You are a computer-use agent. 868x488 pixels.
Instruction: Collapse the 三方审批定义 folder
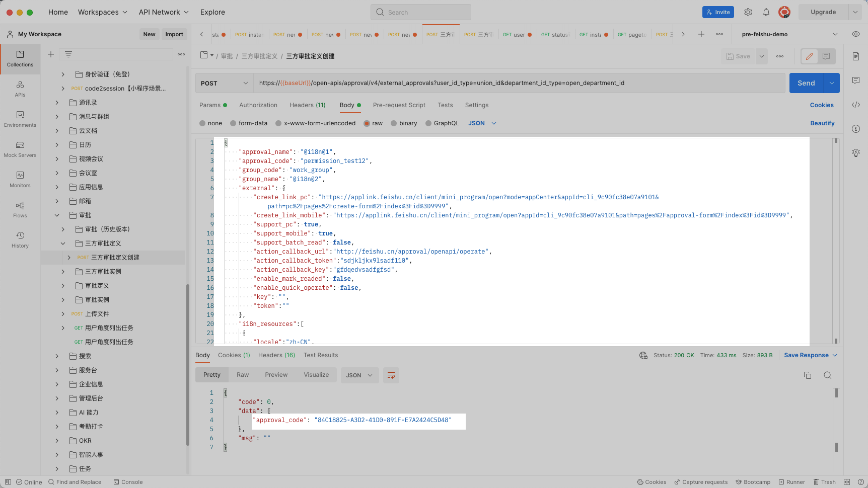63,243
